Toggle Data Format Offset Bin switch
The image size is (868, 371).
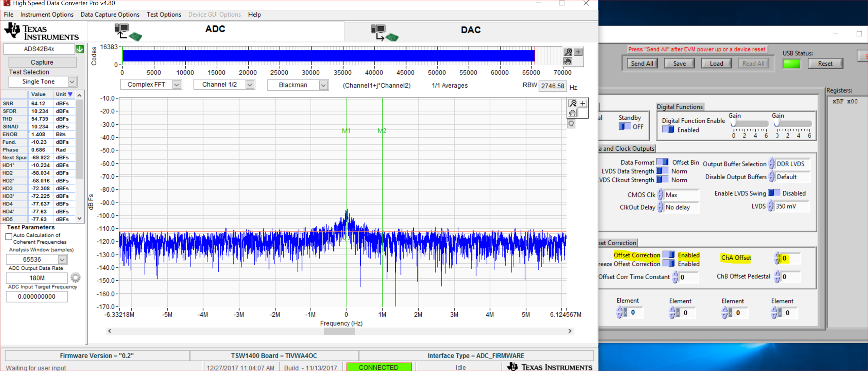[x=662, y=162]
